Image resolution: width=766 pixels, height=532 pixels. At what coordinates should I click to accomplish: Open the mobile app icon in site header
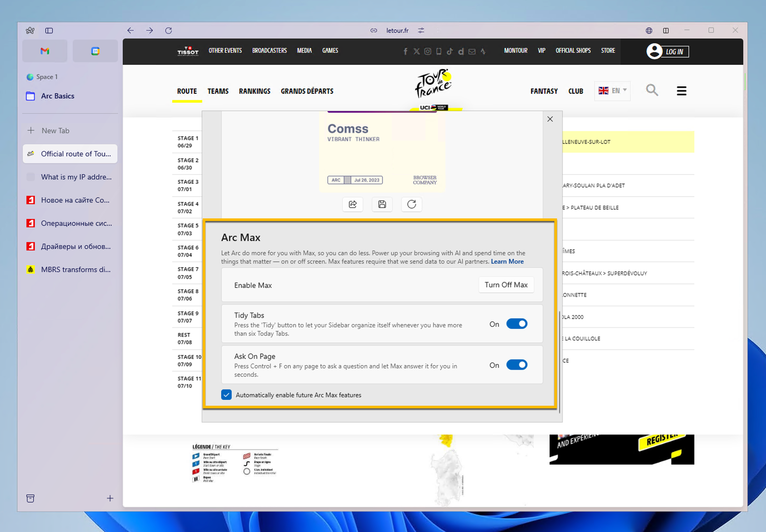439,52
